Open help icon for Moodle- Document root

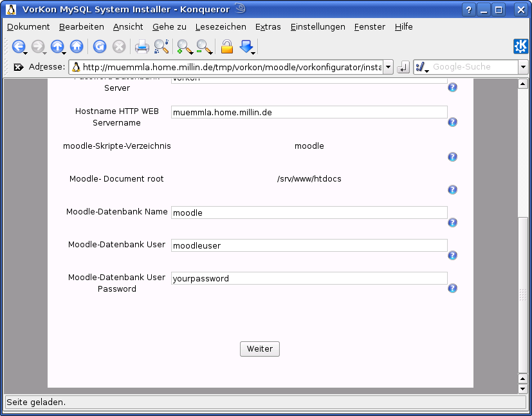(452, 189)
